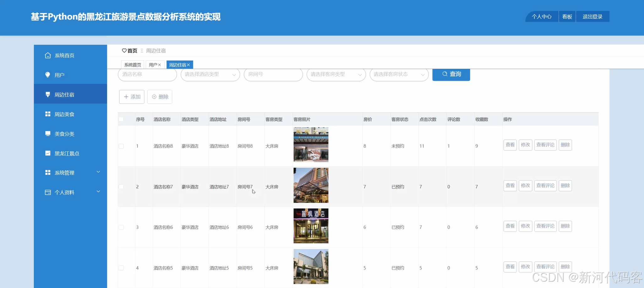Expand the 系统管理 submenu chevron
The height and width of the screenshot is (288, 644).
tap(98, 172)
